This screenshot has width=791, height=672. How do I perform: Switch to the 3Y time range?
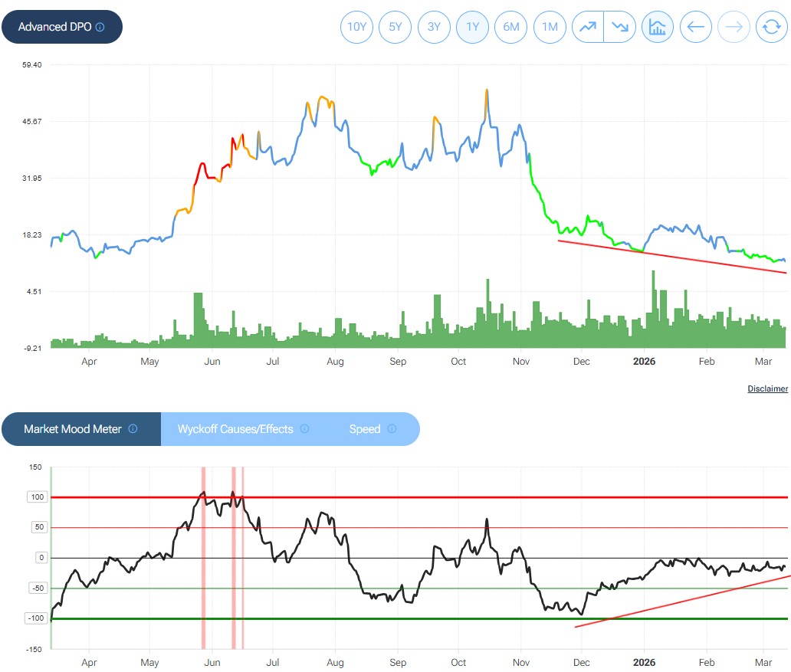(434, 27)
